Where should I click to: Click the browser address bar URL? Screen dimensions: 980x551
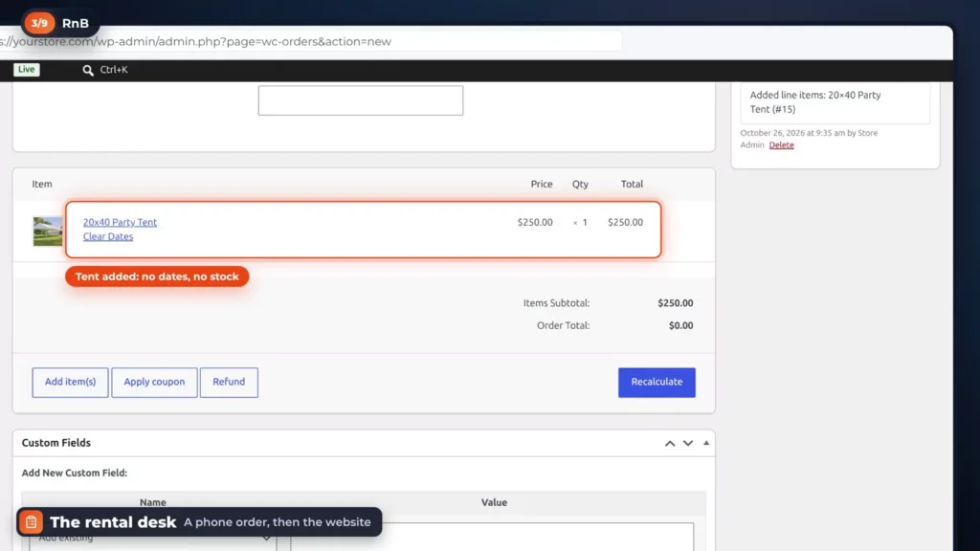click(195, 41)
